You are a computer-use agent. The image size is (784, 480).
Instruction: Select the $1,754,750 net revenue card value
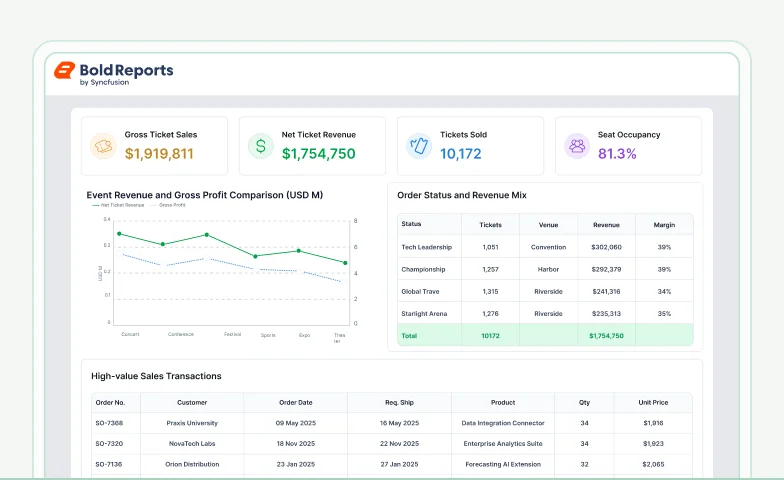(x=318, y=154)
